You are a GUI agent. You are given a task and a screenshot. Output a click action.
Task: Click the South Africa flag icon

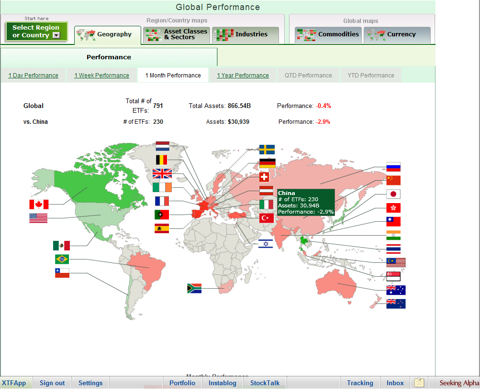point(194,288)
